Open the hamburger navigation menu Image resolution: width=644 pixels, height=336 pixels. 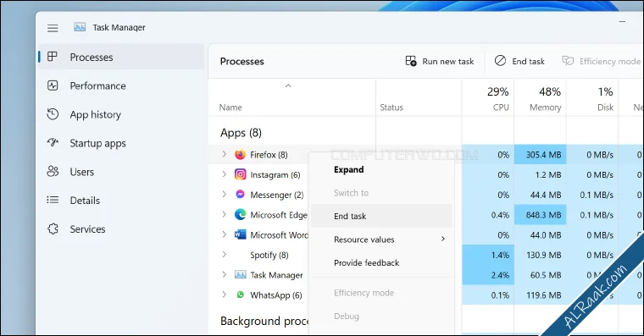(53, 28)
